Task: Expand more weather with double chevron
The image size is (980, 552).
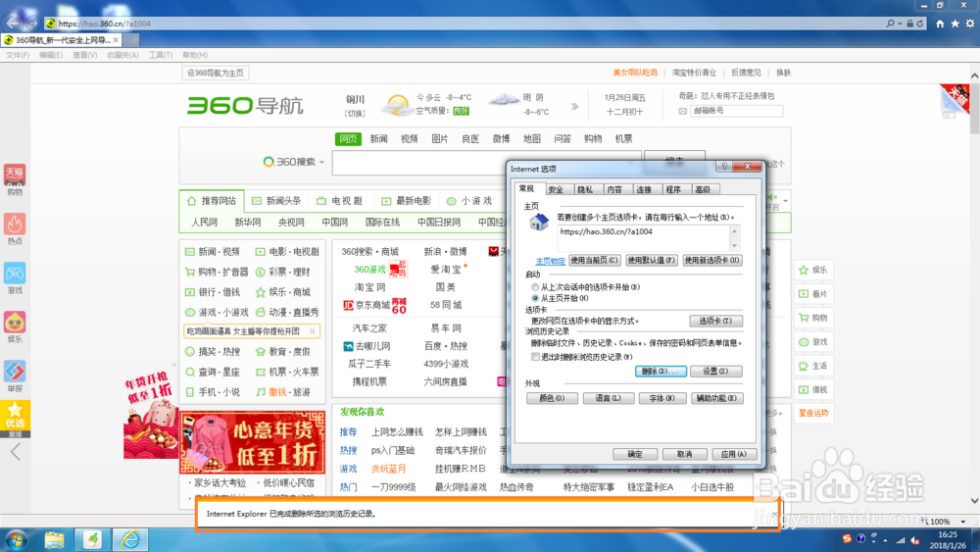Action: [x=574, y=106]
